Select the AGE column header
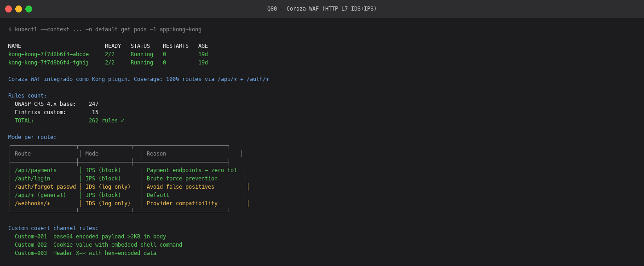 [x=203, y=46]
